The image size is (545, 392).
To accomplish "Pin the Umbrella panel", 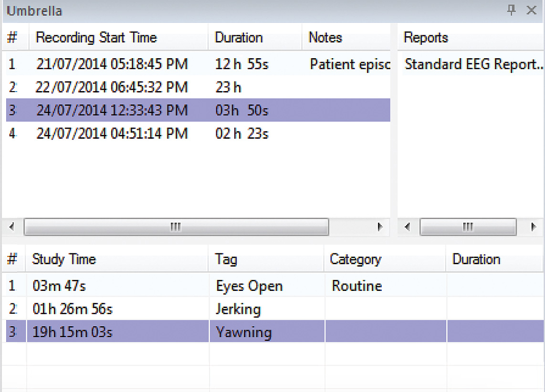I will click(x=512, y=10).
